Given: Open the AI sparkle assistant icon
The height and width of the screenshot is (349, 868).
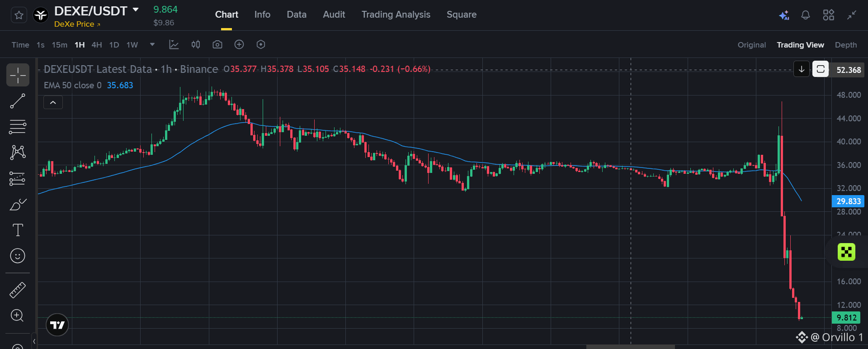Looking at the screenshot, I should click(784, 15).
